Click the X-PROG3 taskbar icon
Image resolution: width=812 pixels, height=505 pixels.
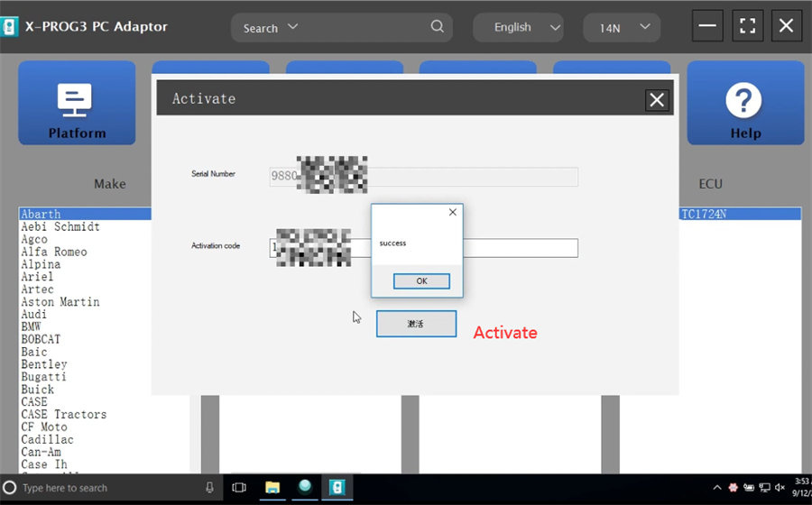coord(337,487)
